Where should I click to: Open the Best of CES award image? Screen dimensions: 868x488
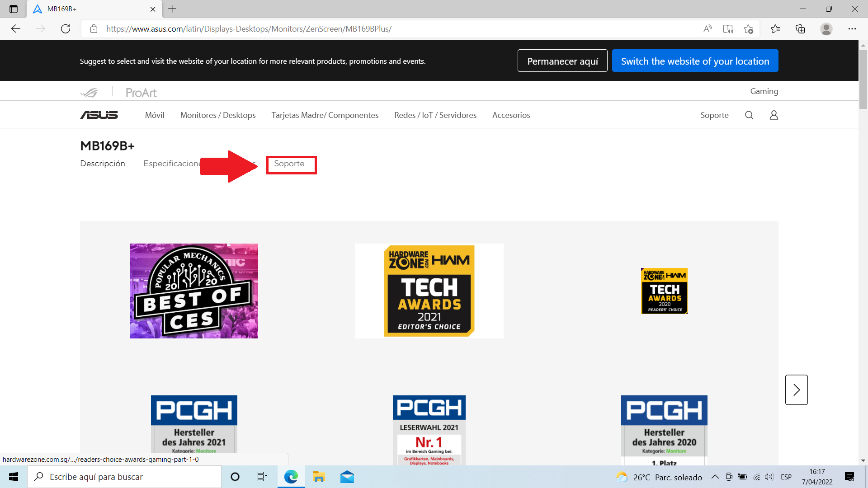point(194,291)
